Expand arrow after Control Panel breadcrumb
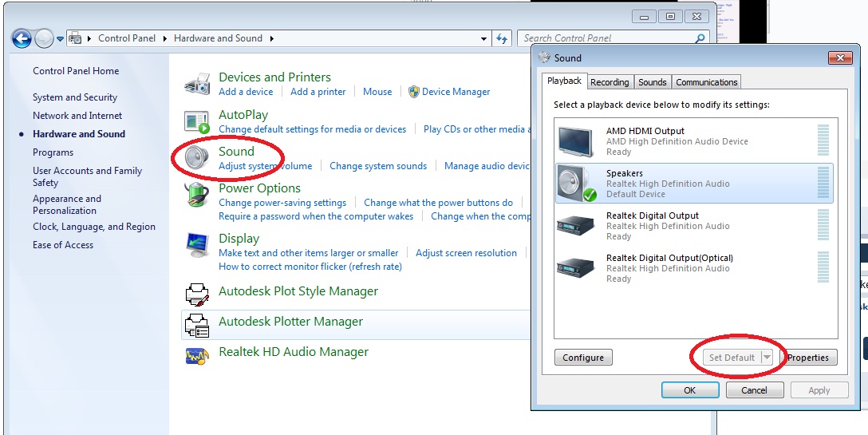 (165, 39)
